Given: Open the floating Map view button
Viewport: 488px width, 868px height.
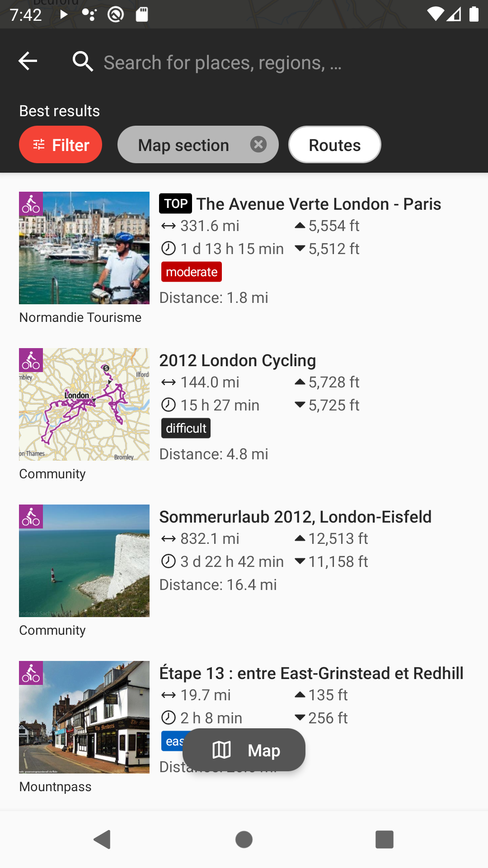Looking at the screenshot, I should point(244,750).
